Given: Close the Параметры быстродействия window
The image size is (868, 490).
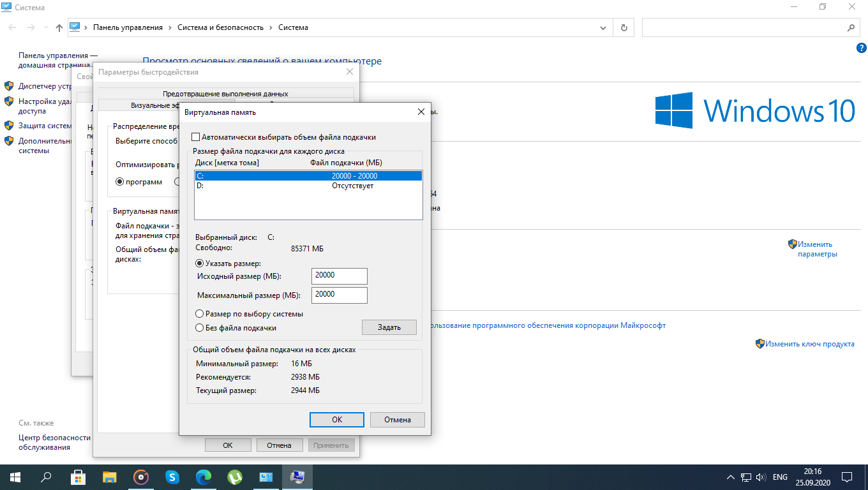Looking at the screenshot, I should point(349,72).
